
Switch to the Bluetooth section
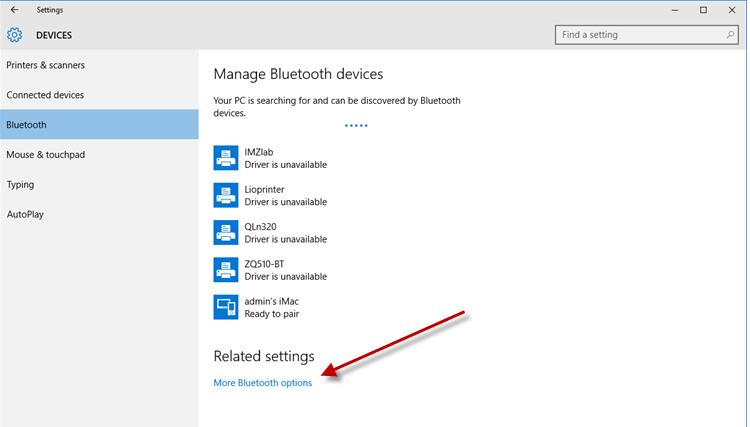27,125
